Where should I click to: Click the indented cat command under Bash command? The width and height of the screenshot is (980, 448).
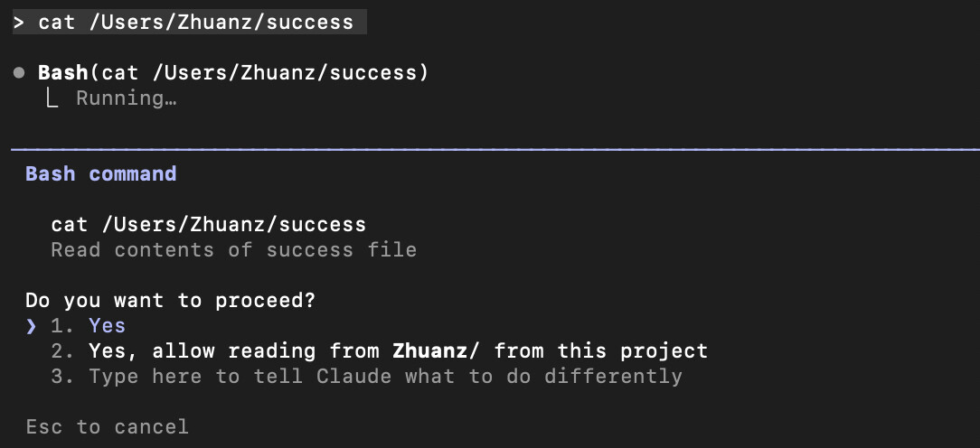pyautogui.click(x=208, y=224)
